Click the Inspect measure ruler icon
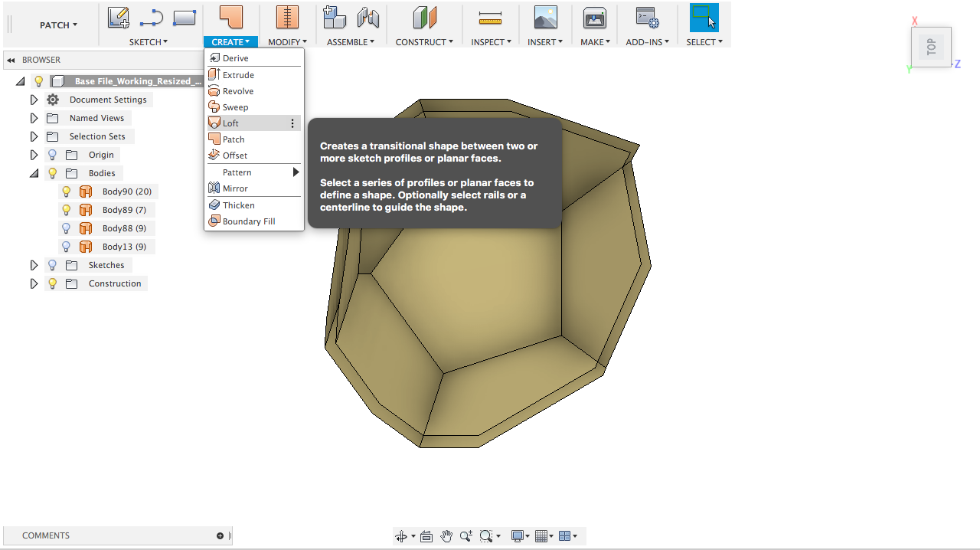Image resolution: width=980 pixels, height=550 pixels. [489, 18]
